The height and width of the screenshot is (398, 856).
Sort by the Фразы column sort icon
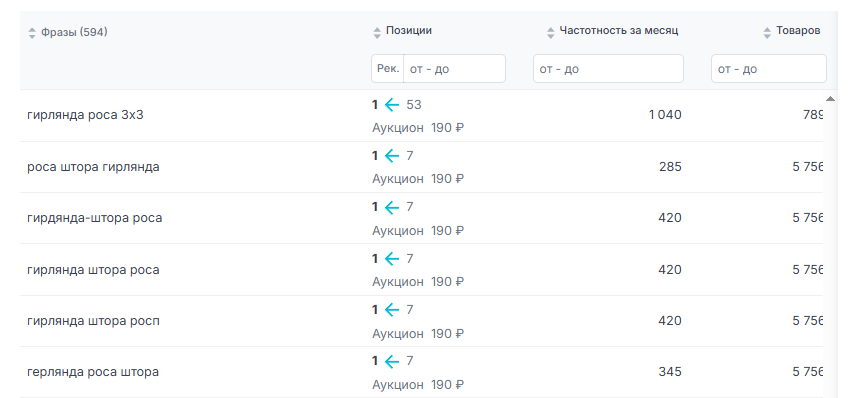32,33
